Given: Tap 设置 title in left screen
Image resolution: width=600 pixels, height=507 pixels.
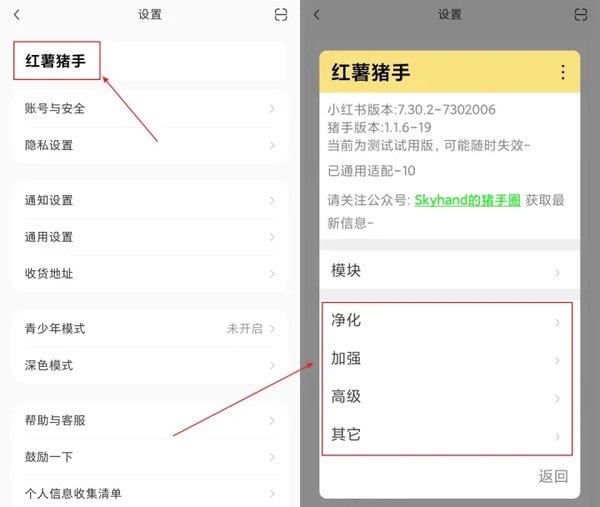Looking at the screenshot, I should click(x=150, y=15).
